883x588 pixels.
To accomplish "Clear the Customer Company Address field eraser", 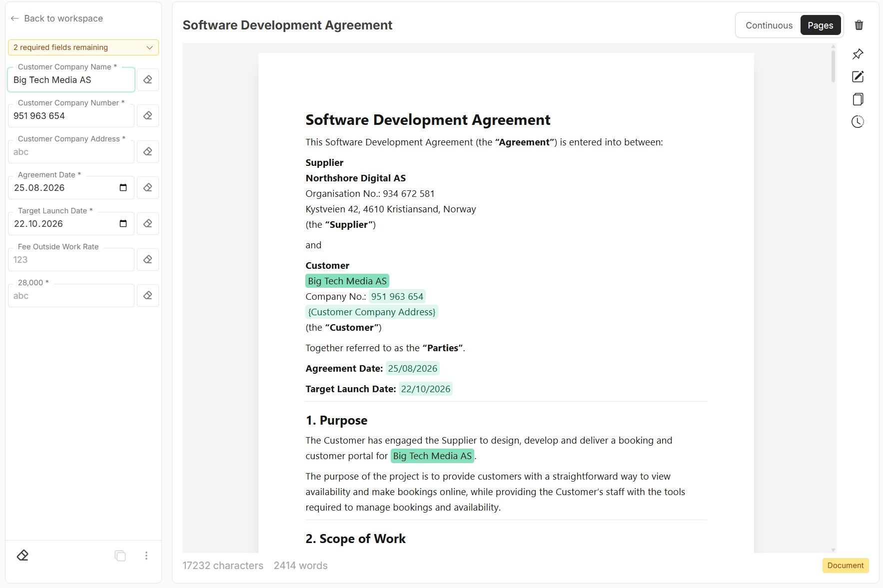I will (x=148, y=152).
